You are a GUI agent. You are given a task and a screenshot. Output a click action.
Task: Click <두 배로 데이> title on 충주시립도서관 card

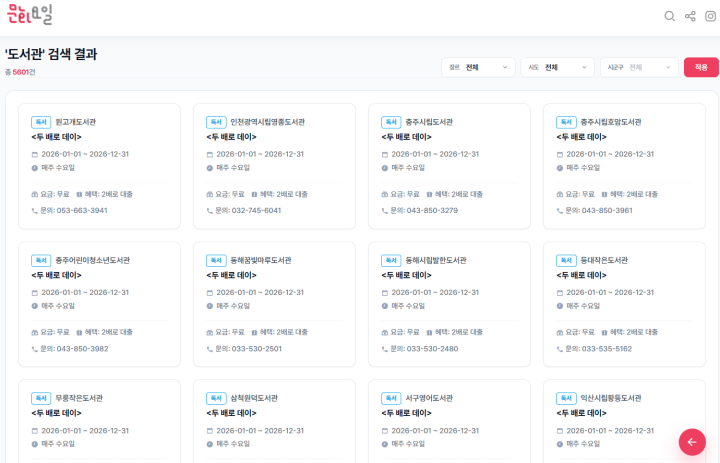tap(406, 137)
